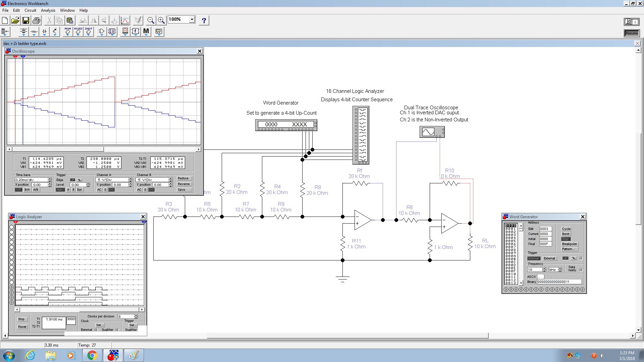644x362 pixels.
Task: Open Help question mark icon
Action: [204, 20]
